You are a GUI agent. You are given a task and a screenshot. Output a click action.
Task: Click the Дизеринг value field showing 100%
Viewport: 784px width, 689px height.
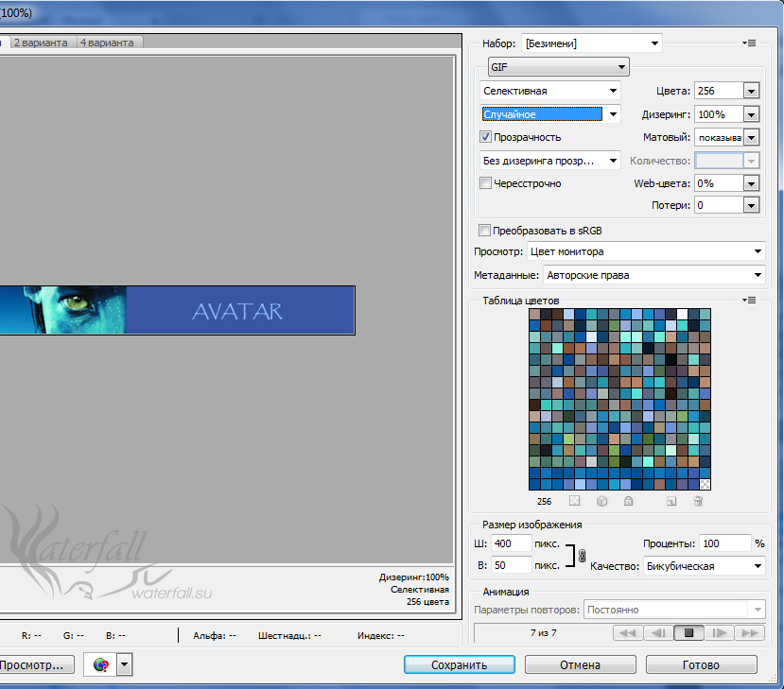(x=719, y=114)
